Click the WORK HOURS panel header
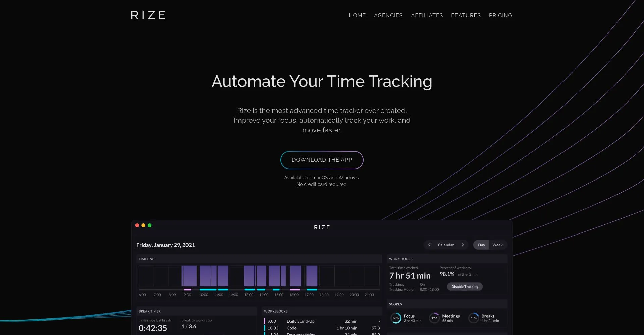The width and height of the screenshot is (644, 335). (x=447, y=259)
